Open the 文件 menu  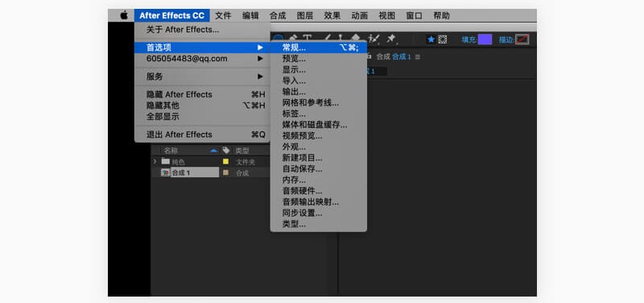pos(224,15)
